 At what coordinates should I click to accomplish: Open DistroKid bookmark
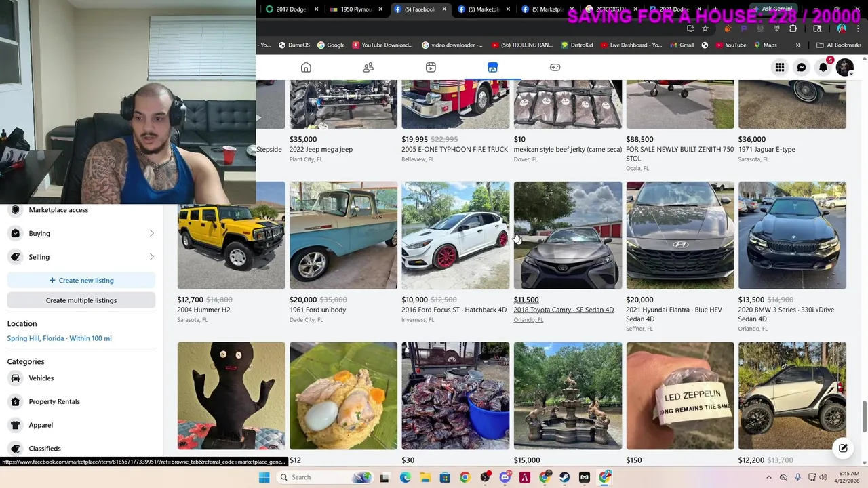point(576,45)
